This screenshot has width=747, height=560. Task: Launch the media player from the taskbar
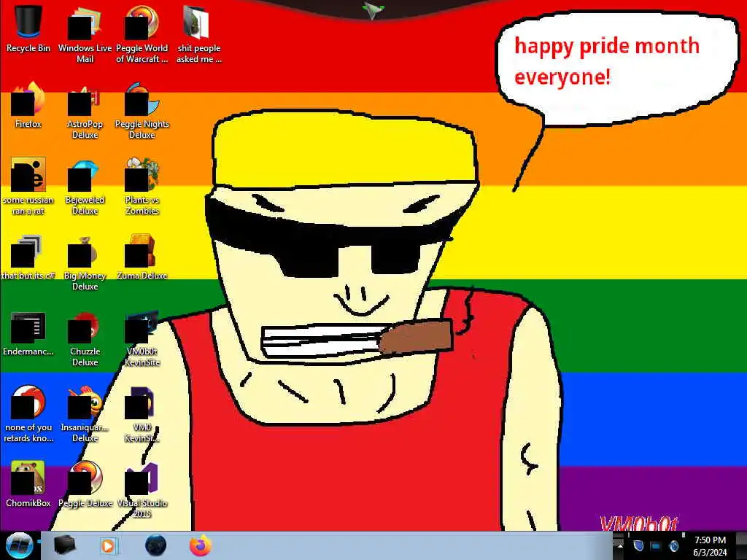[x=109, y=545]
